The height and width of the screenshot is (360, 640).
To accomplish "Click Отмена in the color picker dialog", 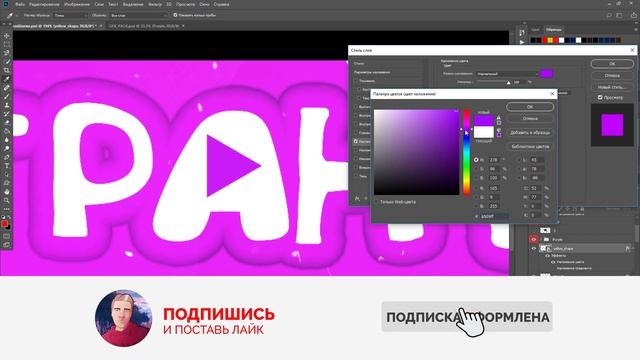I will (530, 118).
